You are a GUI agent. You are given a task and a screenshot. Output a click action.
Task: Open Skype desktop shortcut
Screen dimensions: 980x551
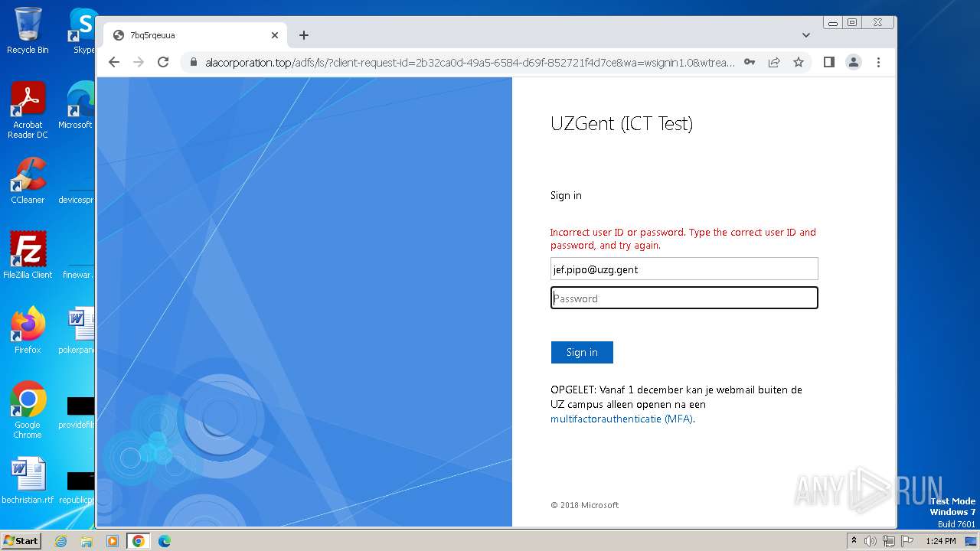(83, 31)
